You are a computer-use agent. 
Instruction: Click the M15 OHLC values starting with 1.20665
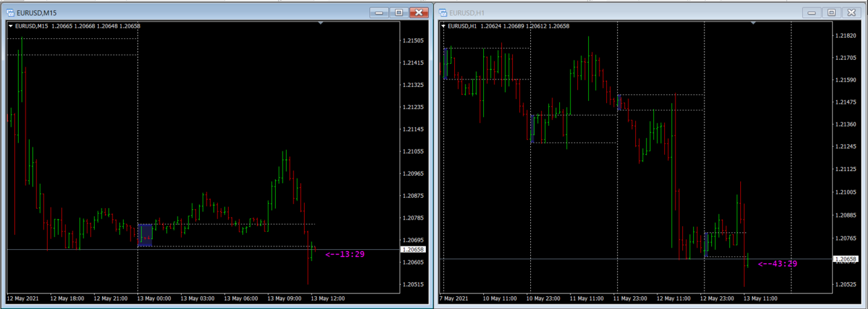pos(96,26)
